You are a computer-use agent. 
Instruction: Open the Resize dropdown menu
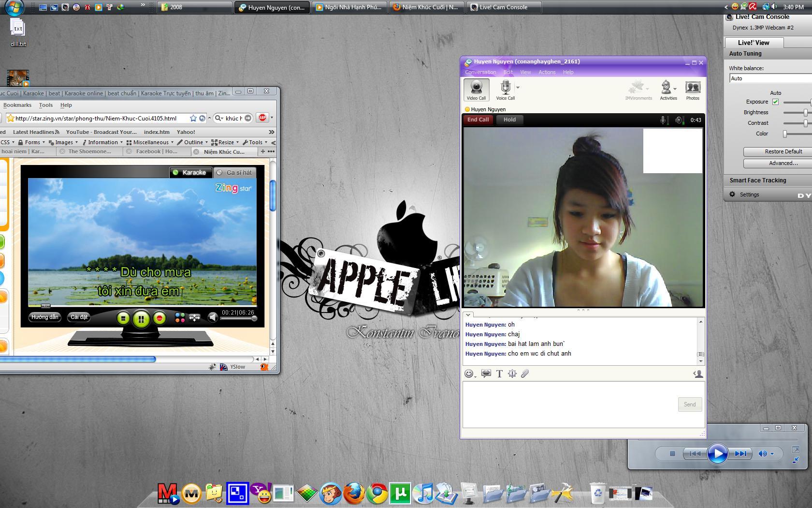225,142
